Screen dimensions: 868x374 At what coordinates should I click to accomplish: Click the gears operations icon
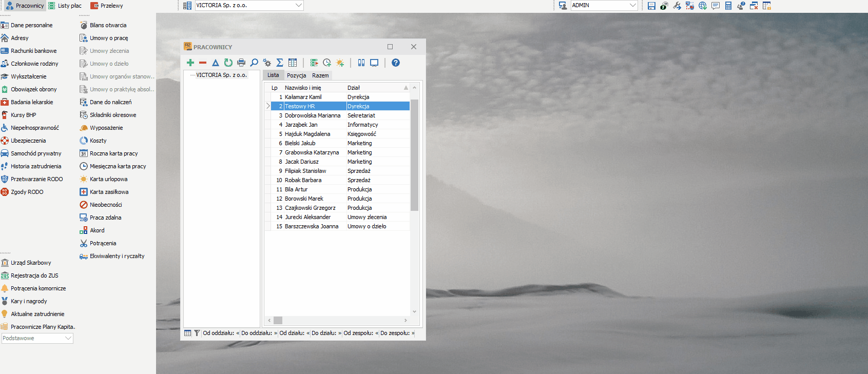(267, 63)
